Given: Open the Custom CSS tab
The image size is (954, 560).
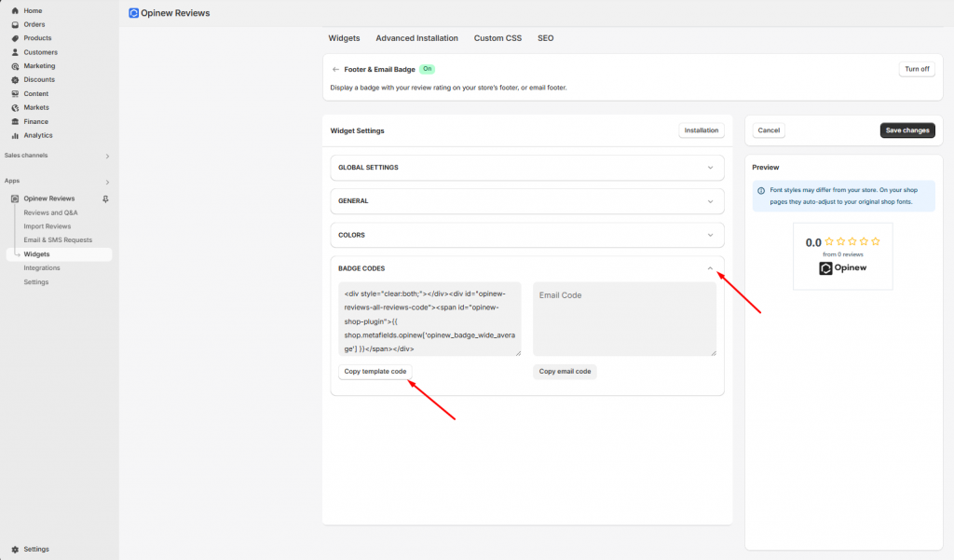Looking at the screenshot, I should [497, 38].
